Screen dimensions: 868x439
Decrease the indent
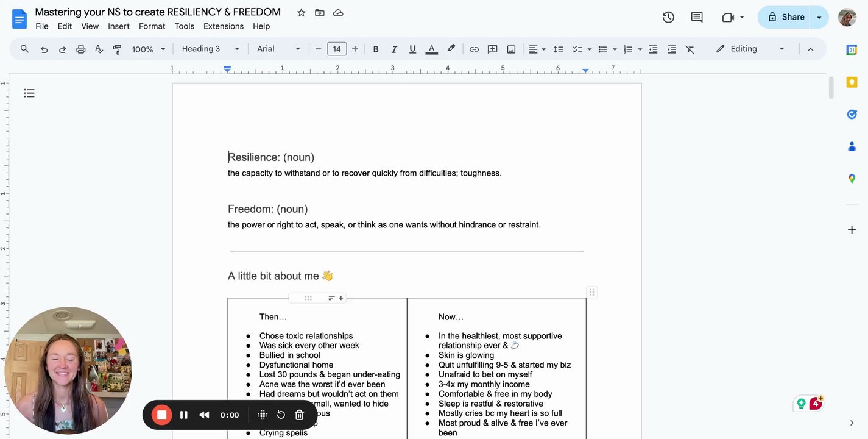pos(653,49)
